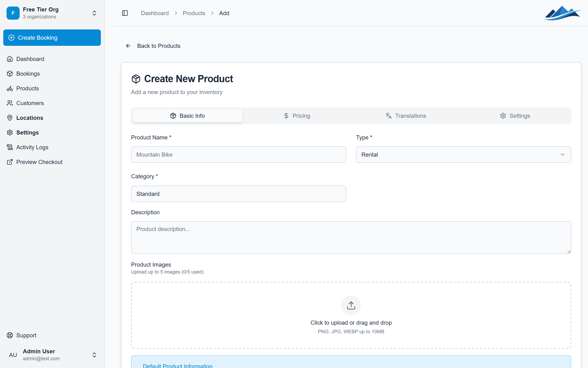Click the Locations pin icon
This screenshot has width=588, height=368.
click(x=10, y=118)
